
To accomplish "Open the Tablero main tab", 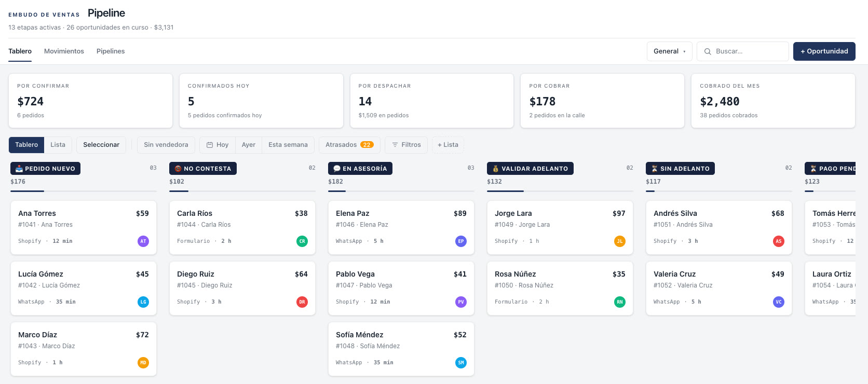I will (x=20, y=51).
